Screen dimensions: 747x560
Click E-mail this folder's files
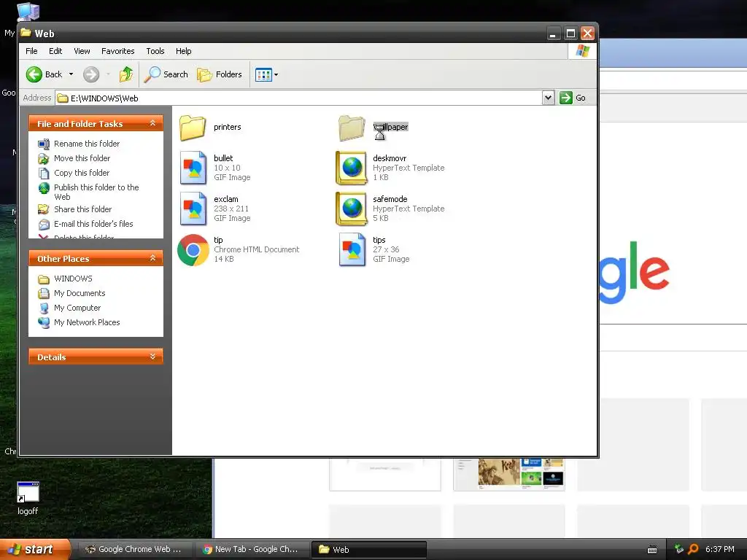93,224
